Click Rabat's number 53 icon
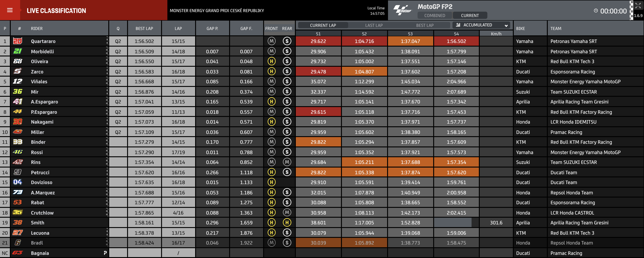 (x=17, y=202)
